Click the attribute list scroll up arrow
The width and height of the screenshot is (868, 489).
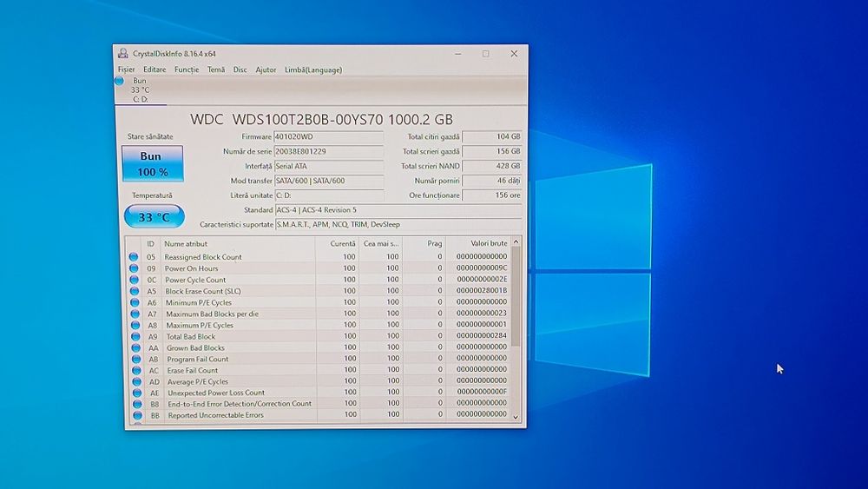click(516, 242)
